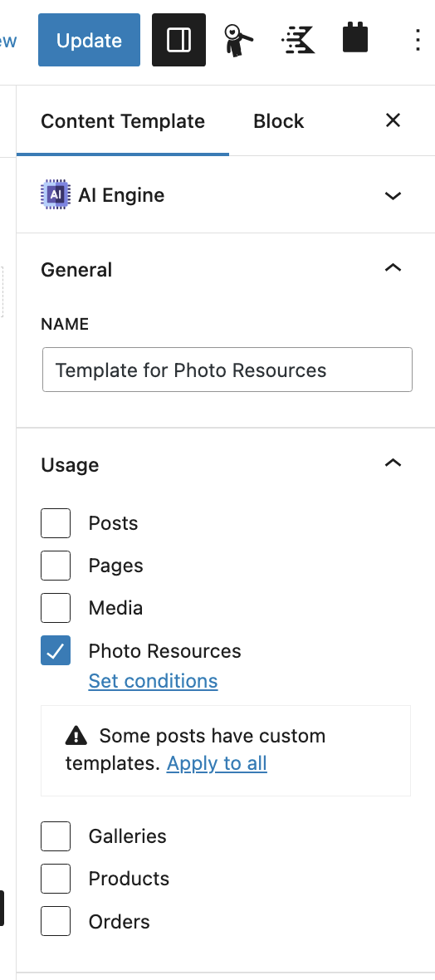The height and width of the screenshot is (980, 435).
Task: Enable the Posts usage checkbox
Action: point(56,523)
